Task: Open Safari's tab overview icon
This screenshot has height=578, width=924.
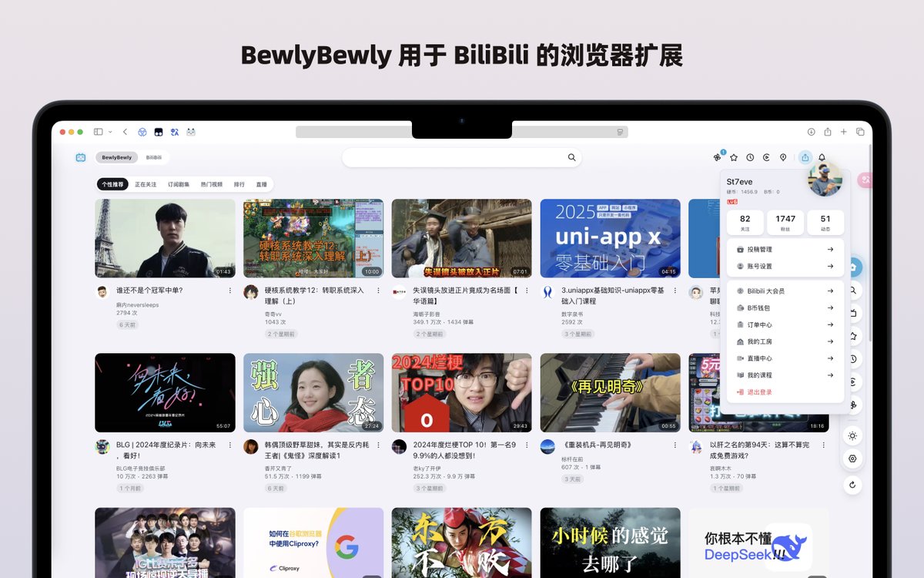Action: (x=860, y=132)
